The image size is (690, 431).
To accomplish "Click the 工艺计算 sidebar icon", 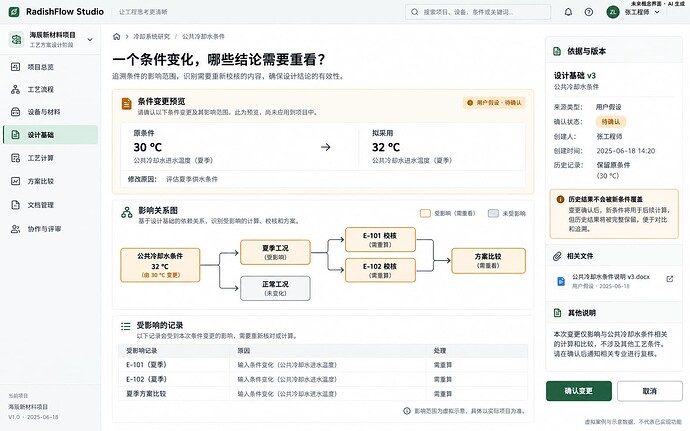I will pos(15,158).
